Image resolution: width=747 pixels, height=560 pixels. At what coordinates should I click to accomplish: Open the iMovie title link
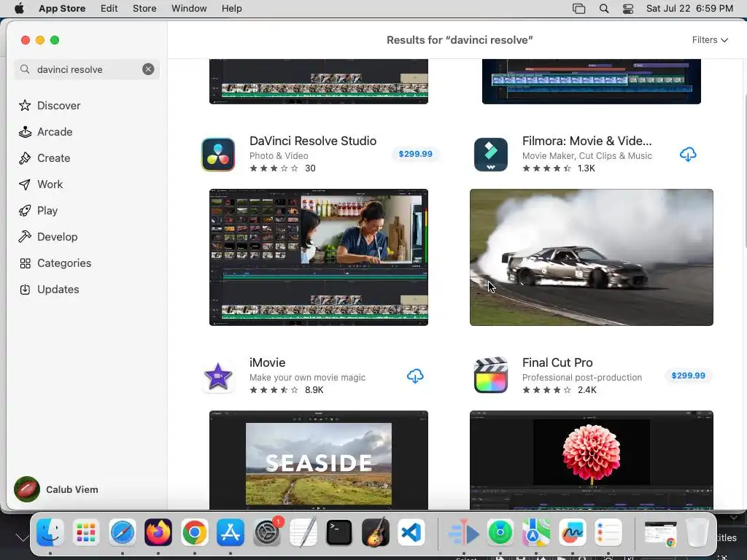[267, 362]
